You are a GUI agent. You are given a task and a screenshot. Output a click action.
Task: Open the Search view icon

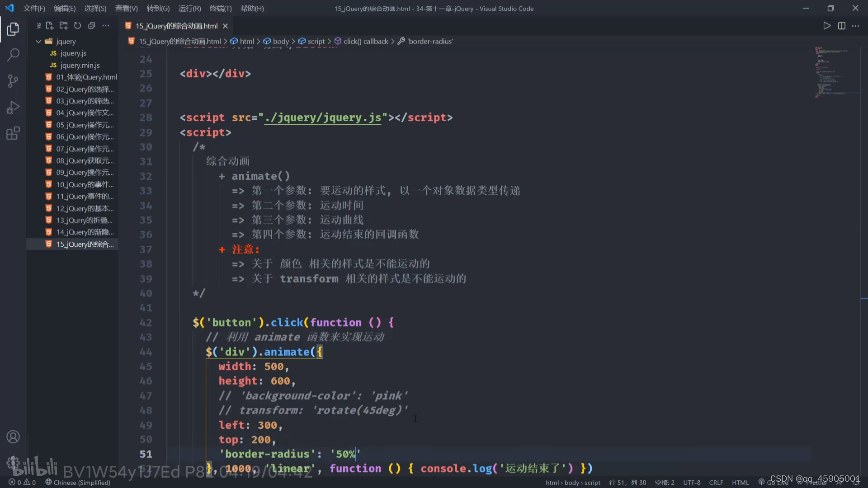[13, 55]
